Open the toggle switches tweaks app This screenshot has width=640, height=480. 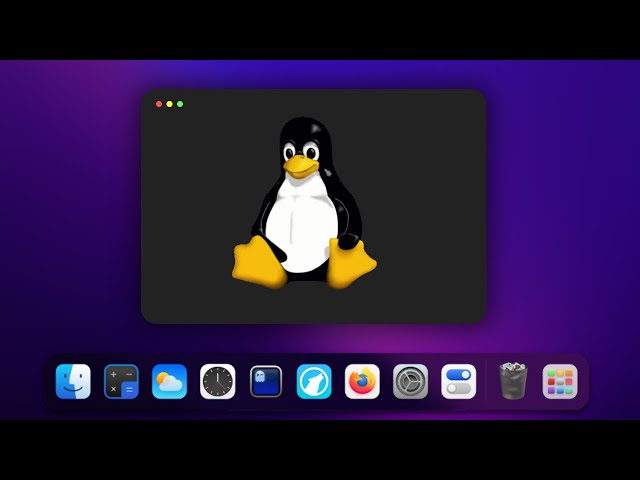[458, 381]
